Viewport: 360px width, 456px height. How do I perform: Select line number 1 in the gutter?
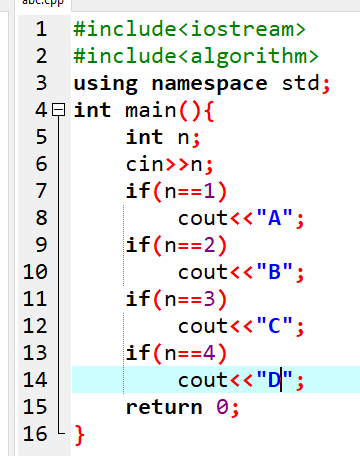coord(41,29)
